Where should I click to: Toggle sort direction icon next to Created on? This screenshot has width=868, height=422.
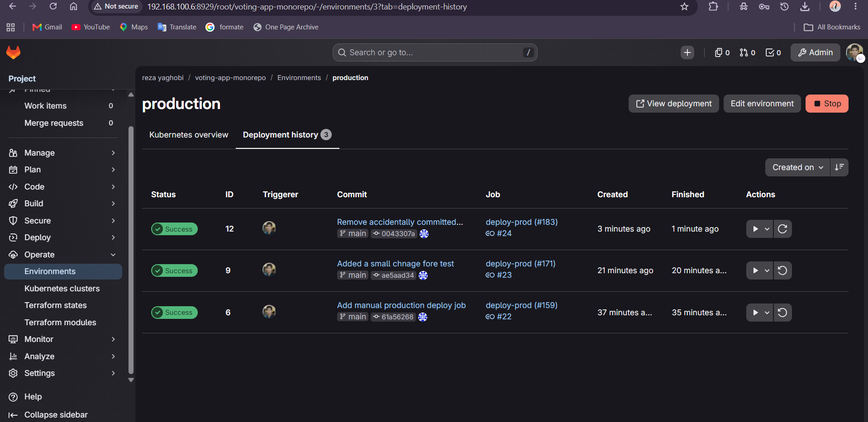[839, 167]
